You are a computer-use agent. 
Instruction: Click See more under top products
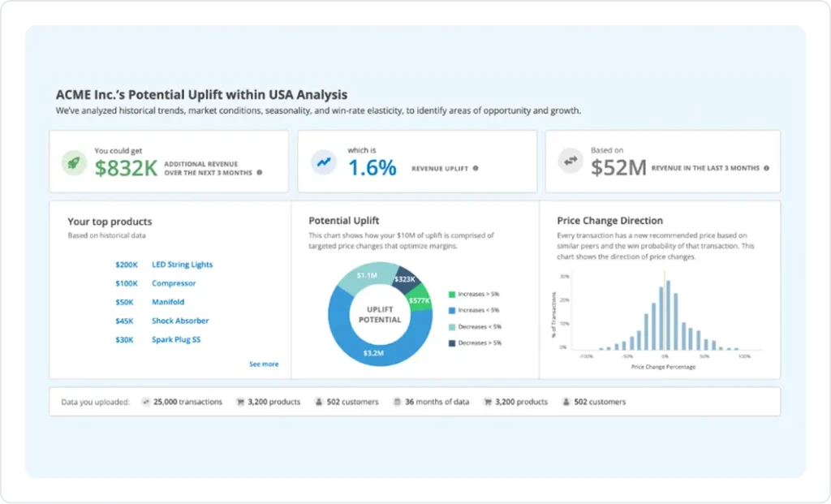tap(264, 364)
